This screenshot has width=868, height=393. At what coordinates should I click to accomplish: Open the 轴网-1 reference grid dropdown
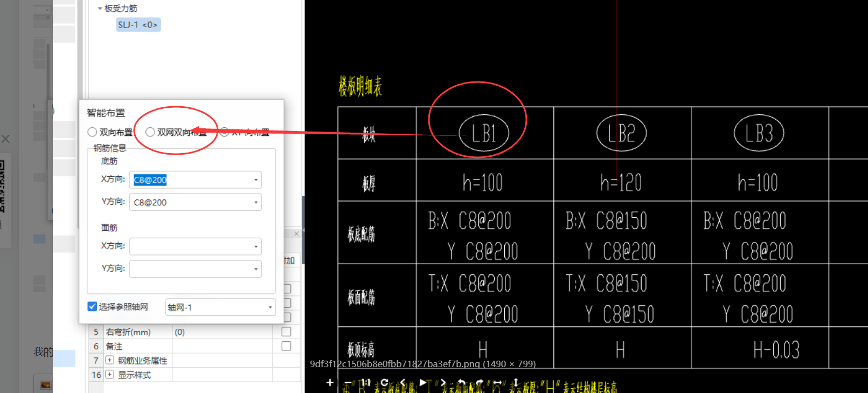pyautogui.click(x=270, y=307)
